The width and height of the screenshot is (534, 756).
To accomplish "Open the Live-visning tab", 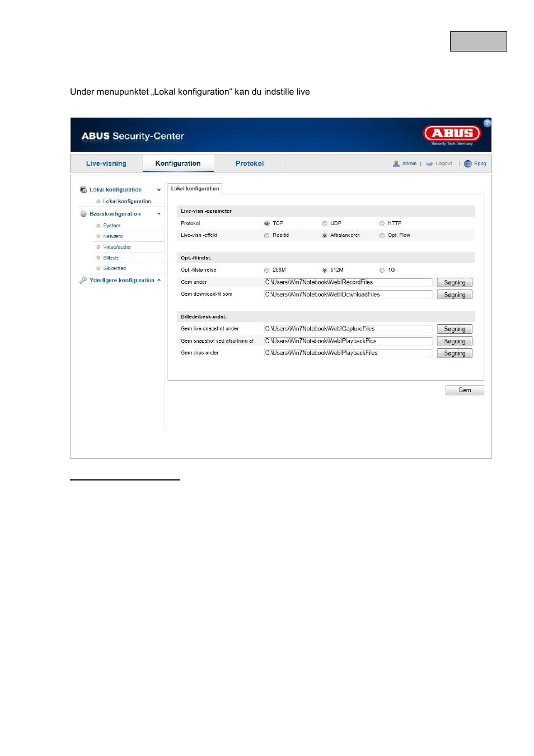I will pyautogui.click(x=106, y=164).
